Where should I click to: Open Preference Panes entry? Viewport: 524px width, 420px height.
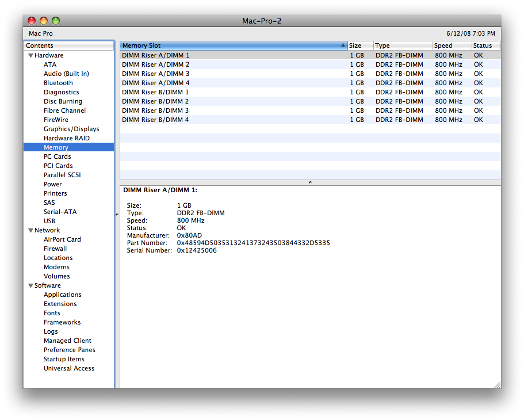coord(70,350)
